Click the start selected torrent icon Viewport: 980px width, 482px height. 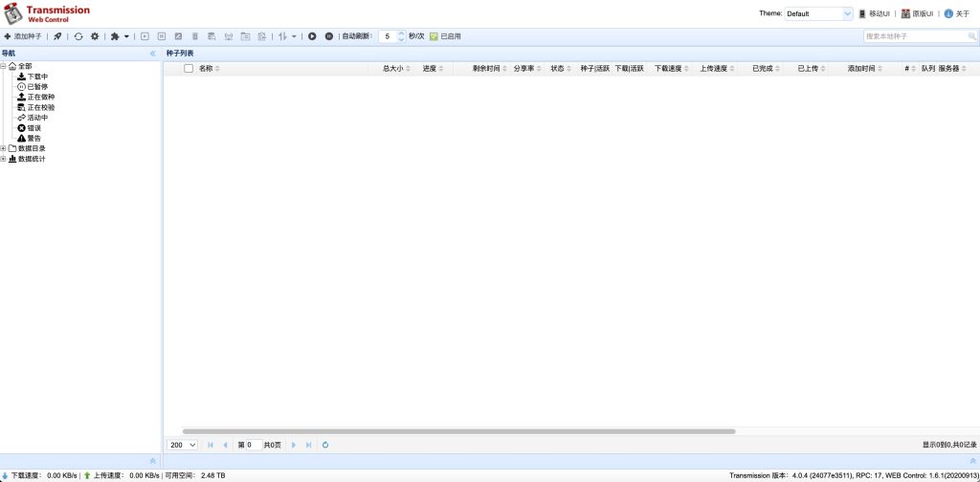coord(145,37)
